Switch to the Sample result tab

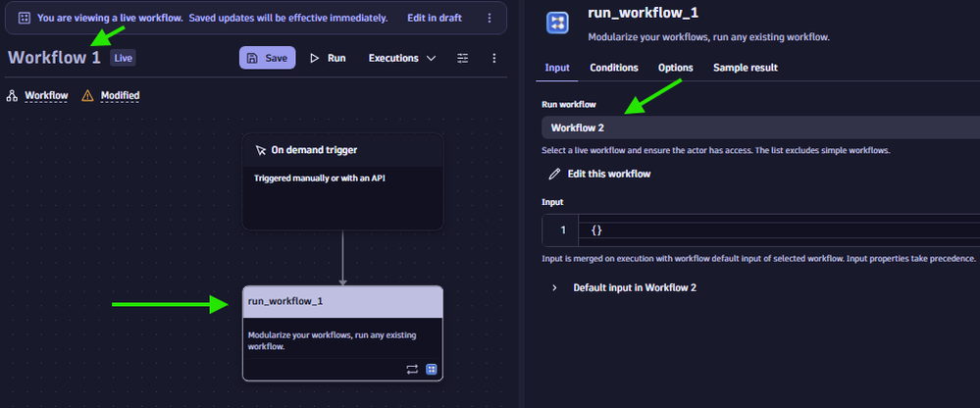click(x=746, y=68)
